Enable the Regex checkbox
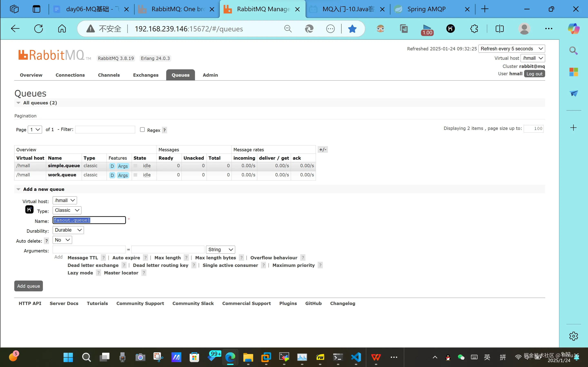 click(142, 130)
